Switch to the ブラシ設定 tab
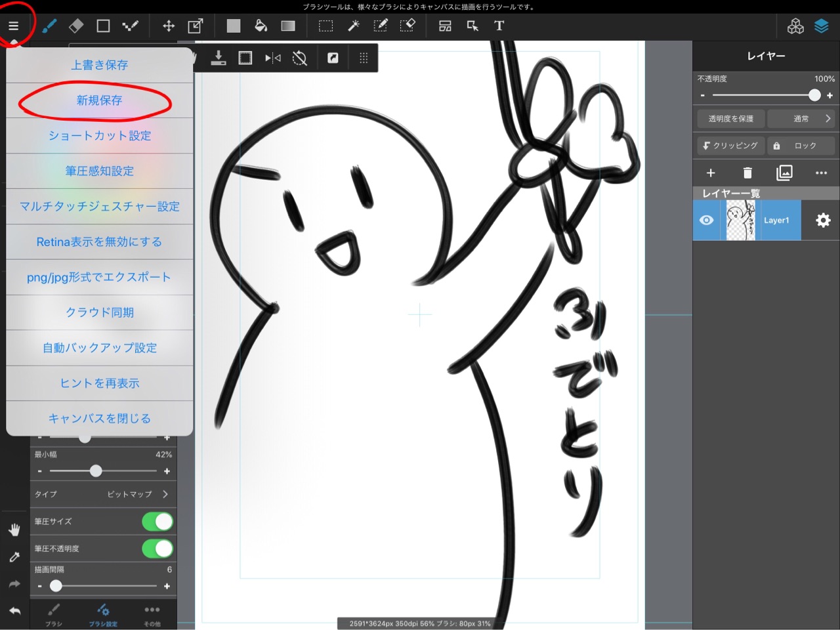This screenshot has height=630, width=840. tap(103, 615)
